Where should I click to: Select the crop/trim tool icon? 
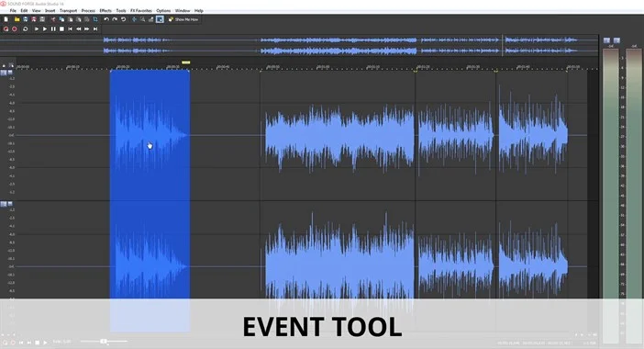(x=95, y=19)
